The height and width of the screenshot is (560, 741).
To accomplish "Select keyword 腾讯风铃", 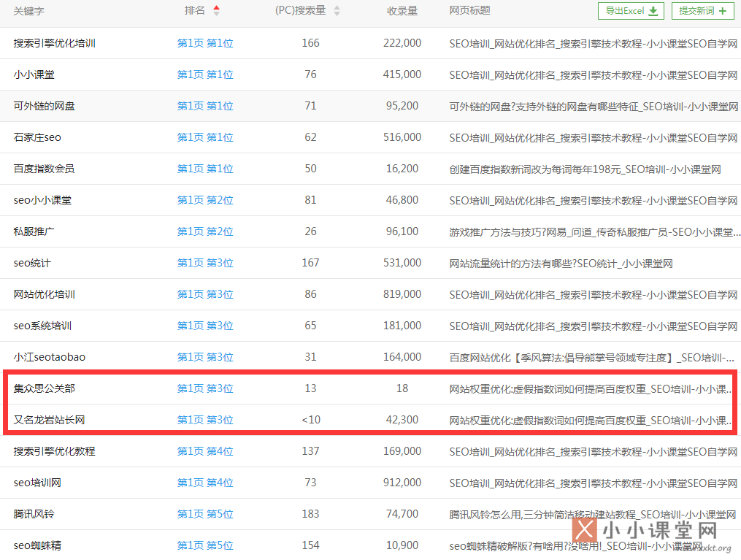I will pyautogui.click(x=34, y=514).
